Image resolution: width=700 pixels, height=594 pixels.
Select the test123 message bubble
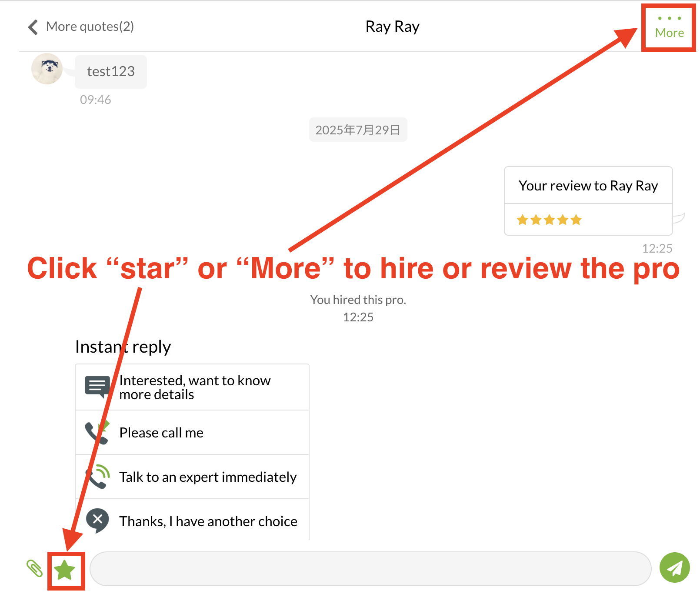[x=110, y=72]
